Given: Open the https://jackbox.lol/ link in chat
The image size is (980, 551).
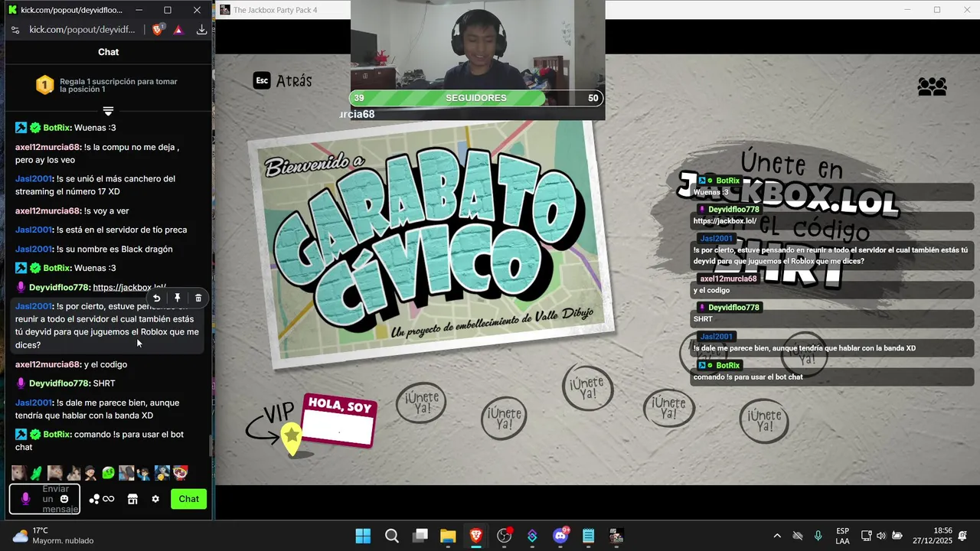Looking at the screenshot, I should coord(129,287).
